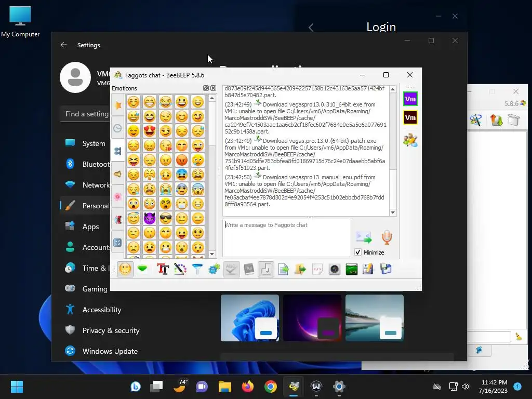
Task: Click the save chat notepad icon
Action: pos(368,270)
